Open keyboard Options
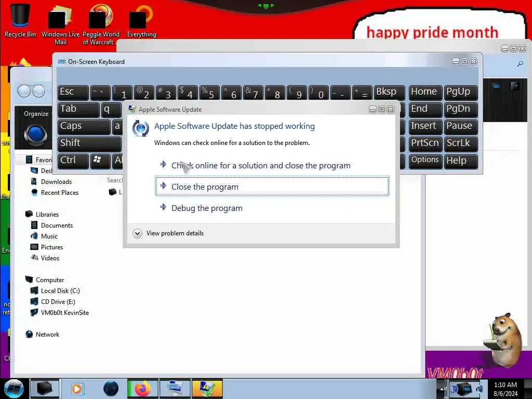 [425, 161]
